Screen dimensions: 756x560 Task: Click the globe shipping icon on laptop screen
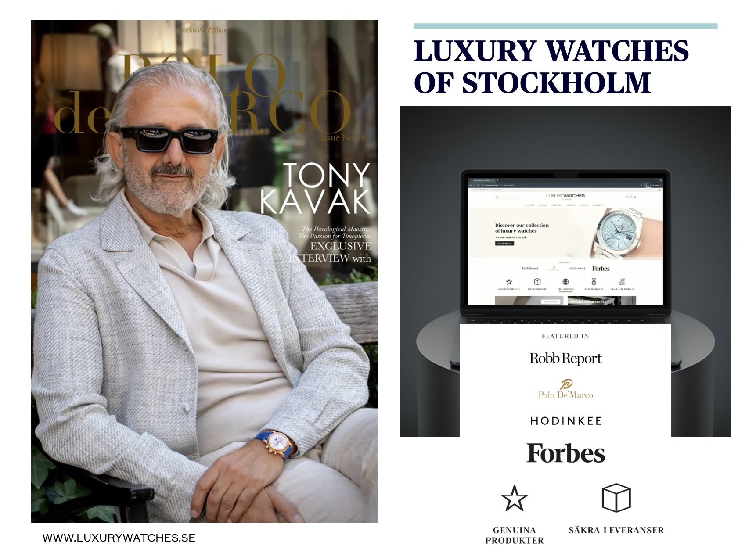click(565, 282)
